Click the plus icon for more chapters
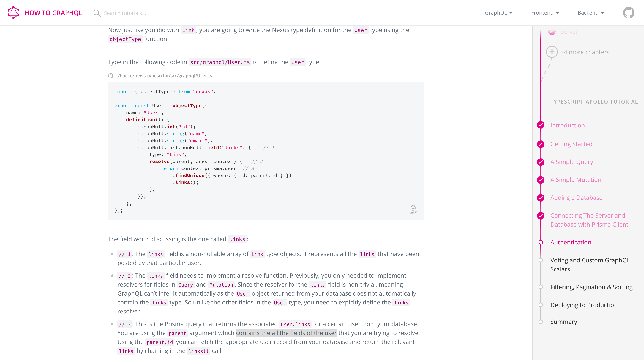This screenshot has width=644, height=360. [x=552, y=52]
